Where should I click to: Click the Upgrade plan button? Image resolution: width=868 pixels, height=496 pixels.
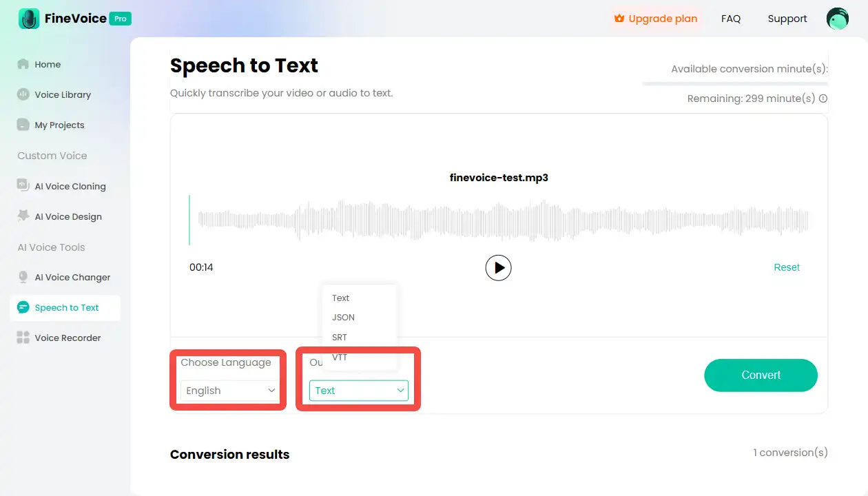[655, 19]
